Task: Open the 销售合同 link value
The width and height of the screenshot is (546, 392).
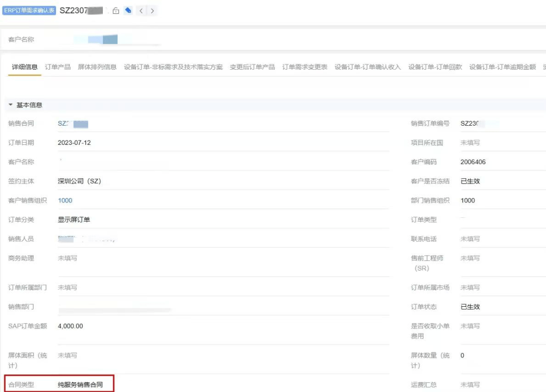Action: 73,124
